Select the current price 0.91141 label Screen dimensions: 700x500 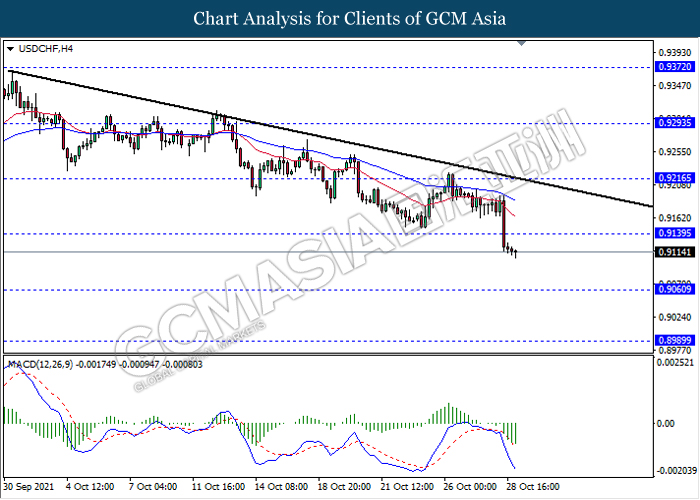point(675,252)
